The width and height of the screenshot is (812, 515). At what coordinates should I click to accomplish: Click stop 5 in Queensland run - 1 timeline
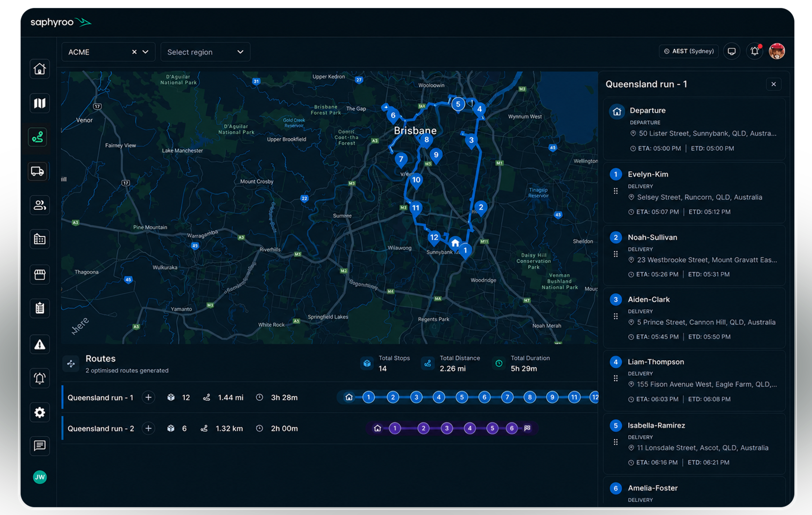click(462, 397)
